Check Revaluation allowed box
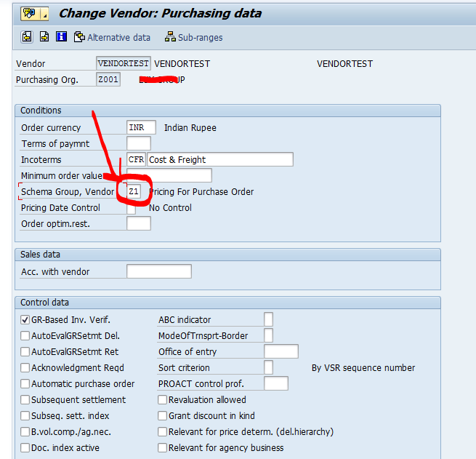This screenshot has height=459, width=476. pyautogui.click(x=163, y=399)
